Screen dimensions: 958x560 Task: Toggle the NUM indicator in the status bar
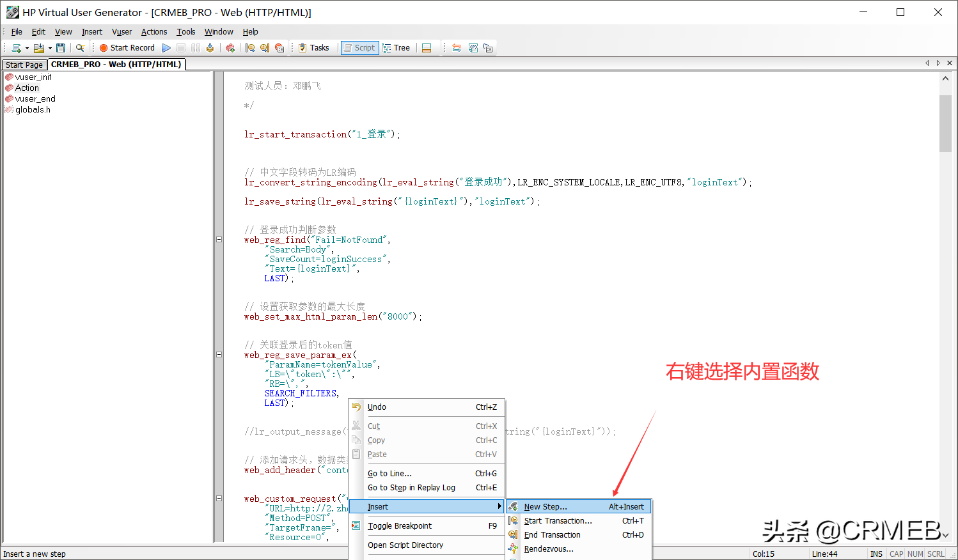[915, 554]
